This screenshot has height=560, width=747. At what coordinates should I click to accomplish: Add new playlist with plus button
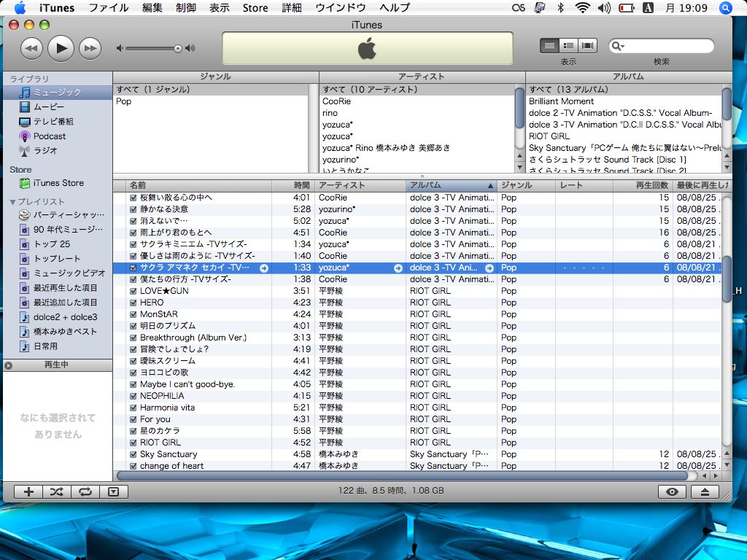(x=28, y=492)
